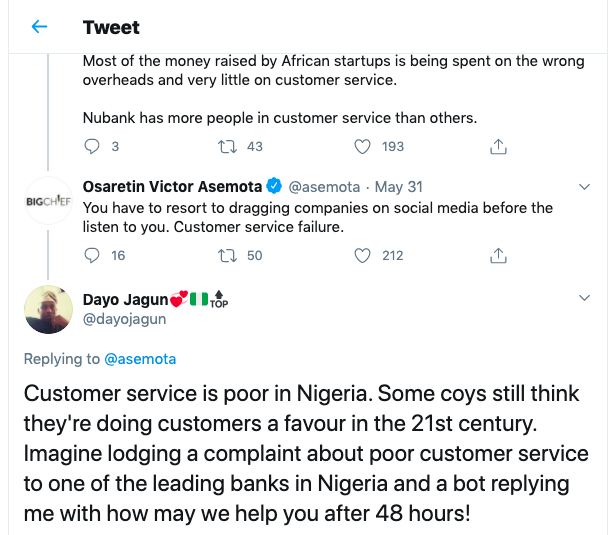
Task: Share the Nubank customer service tweet
Action: click(497, 146)
